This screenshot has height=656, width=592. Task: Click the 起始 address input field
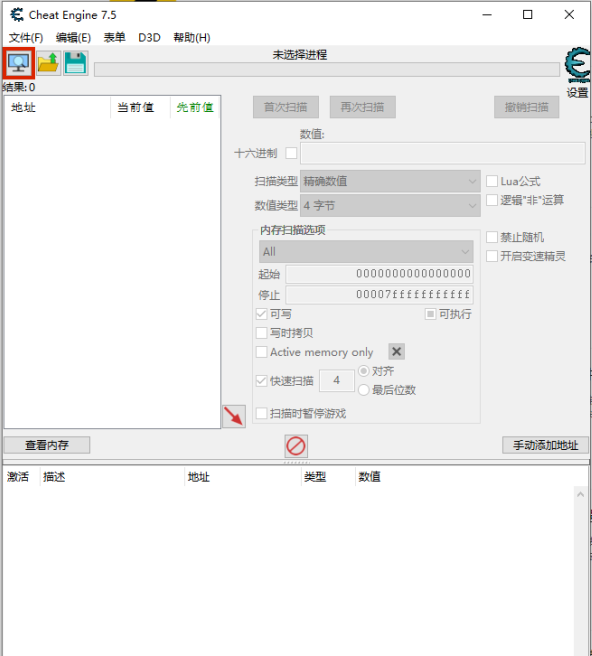pos(379,274)
